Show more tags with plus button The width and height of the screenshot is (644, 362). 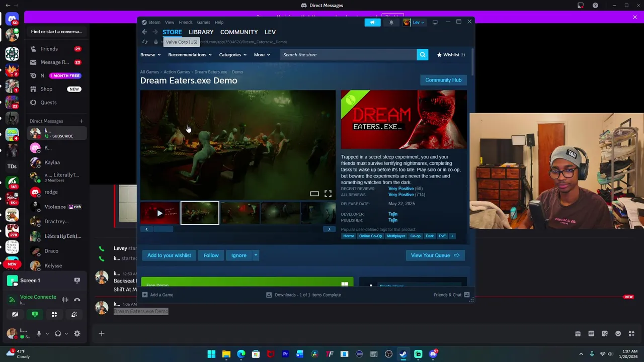click(x=452, y=236)
